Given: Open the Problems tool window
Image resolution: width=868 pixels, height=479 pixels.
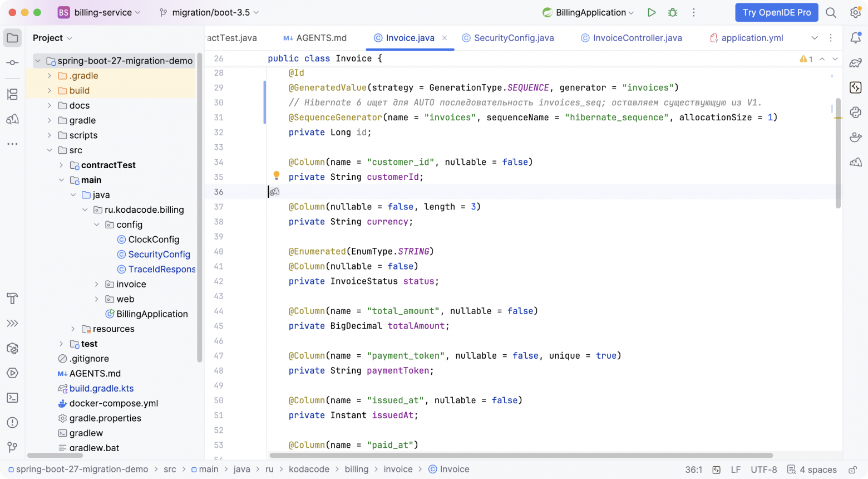Looking at the screenshot, I should [x=12, y=423].
